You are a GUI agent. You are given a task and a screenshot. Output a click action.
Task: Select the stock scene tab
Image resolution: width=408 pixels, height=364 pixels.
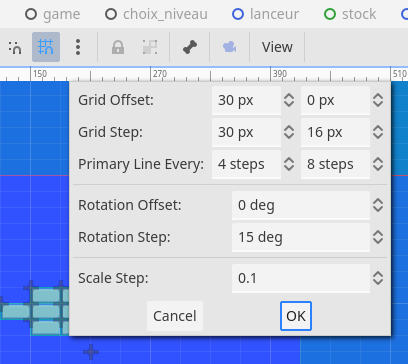click(350, 14)
